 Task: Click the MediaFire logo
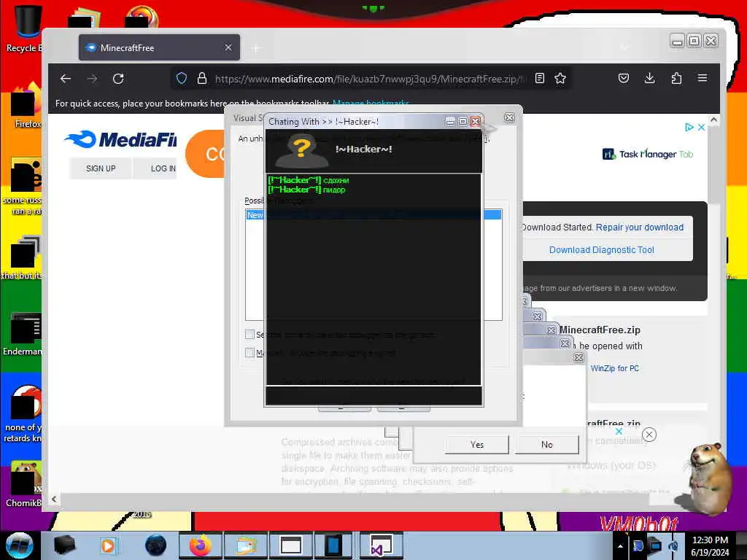120,139
